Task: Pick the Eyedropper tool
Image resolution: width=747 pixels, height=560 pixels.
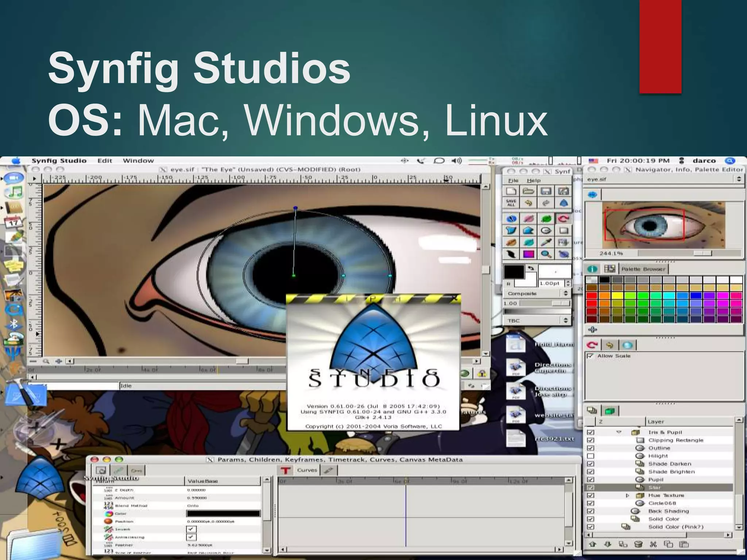Action: (x=546, y=242)
